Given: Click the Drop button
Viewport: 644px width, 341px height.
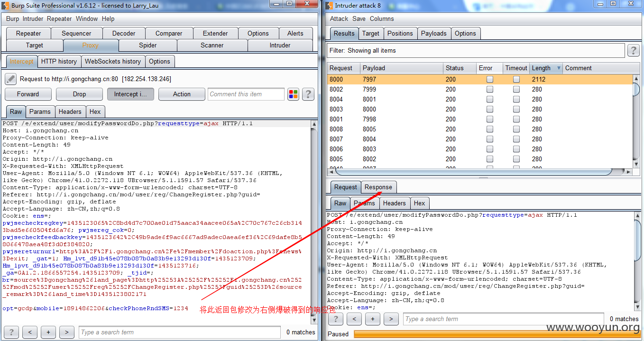Looking at the screenshot, I should pyautogui.click(x=79, y=94).
